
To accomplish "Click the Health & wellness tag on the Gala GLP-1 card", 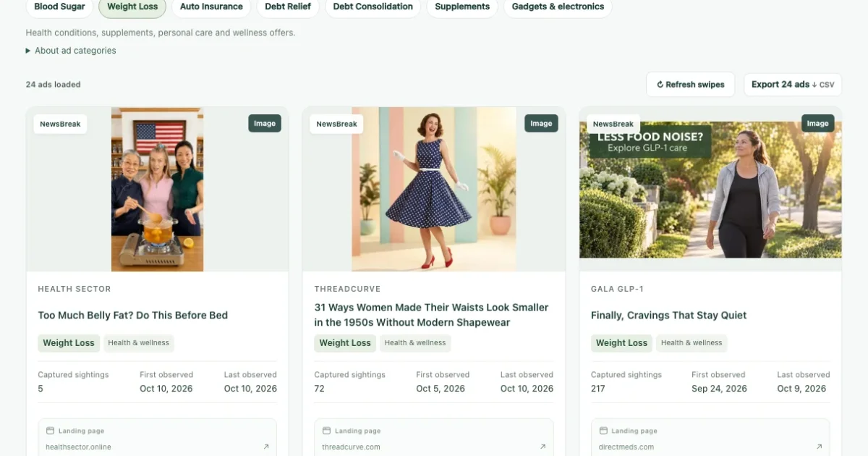I will (x=692, y=343).
